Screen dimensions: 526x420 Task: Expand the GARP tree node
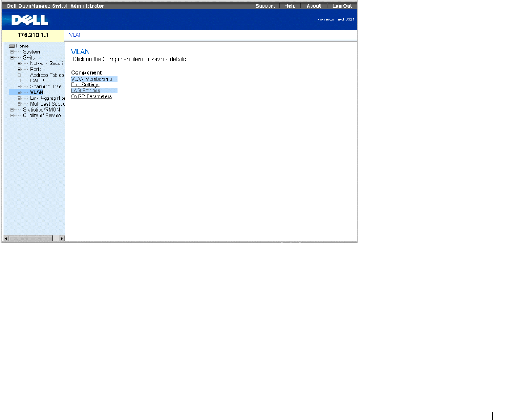[x=19, y=81]
